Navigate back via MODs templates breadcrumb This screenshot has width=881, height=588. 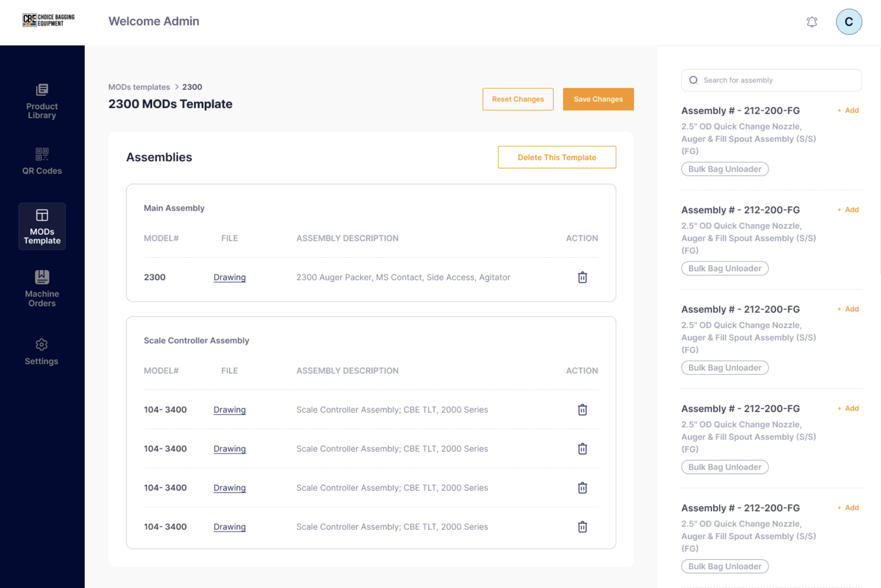(x=139, y=87)
